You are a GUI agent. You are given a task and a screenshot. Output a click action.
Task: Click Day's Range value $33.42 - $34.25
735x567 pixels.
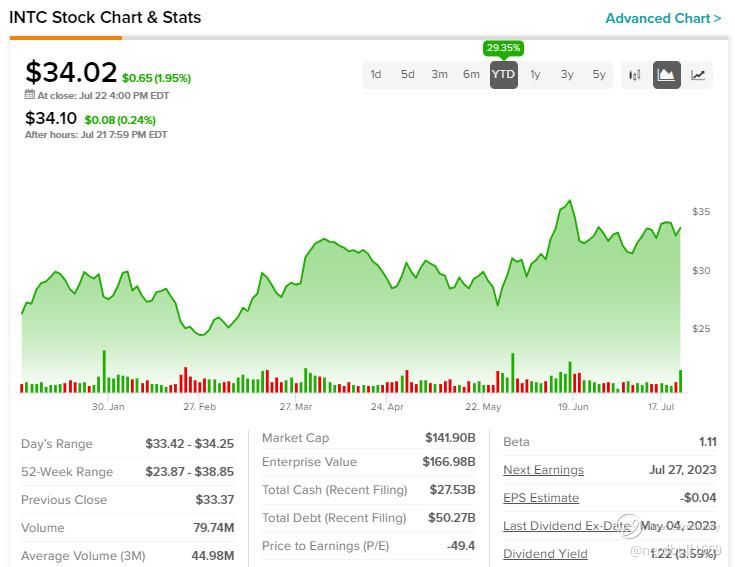pyautogui.click(x=189, y=443)
